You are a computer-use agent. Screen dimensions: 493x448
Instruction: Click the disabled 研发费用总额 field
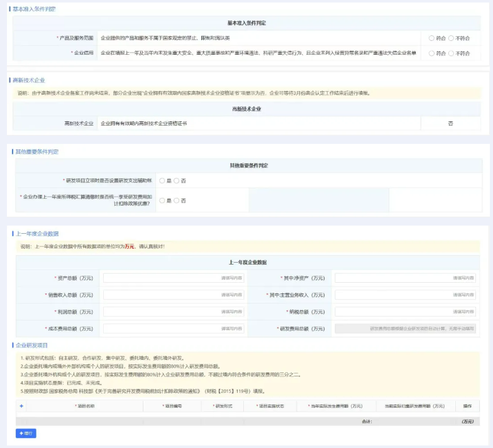(405, 328)
